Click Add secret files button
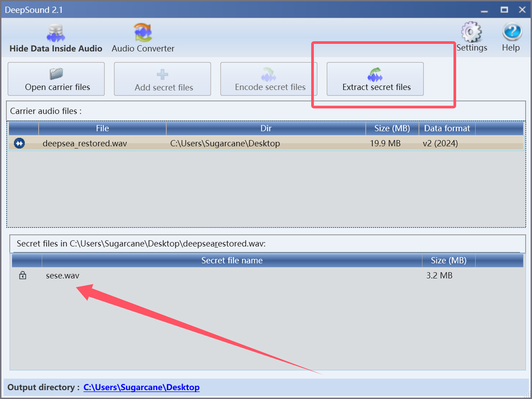Viewport: 532px width, 399px height. pyautogui.click(x=163, y=79)
